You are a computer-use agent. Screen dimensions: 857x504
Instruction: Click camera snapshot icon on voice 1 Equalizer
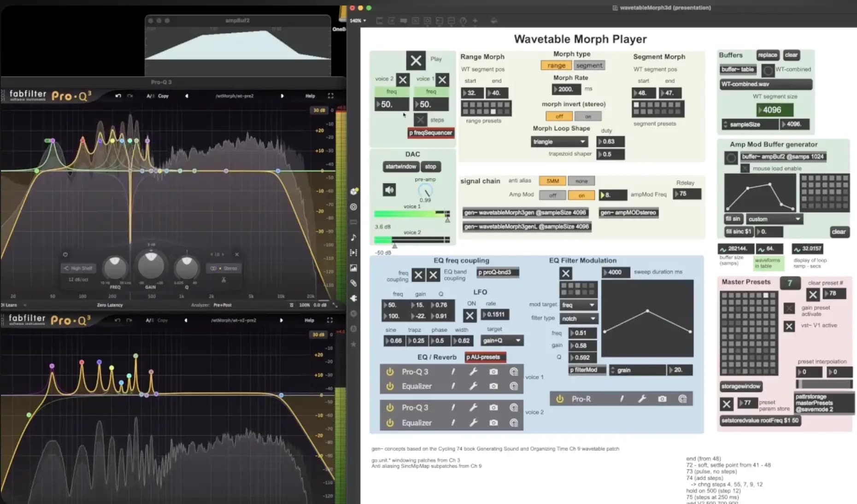(x=493, y=386)
